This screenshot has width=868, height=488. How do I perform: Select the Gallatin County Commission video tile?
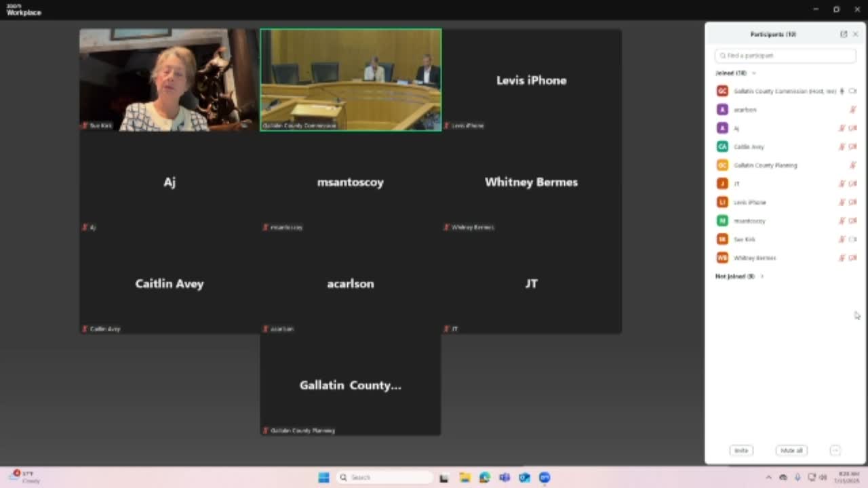tap(351, 79)
